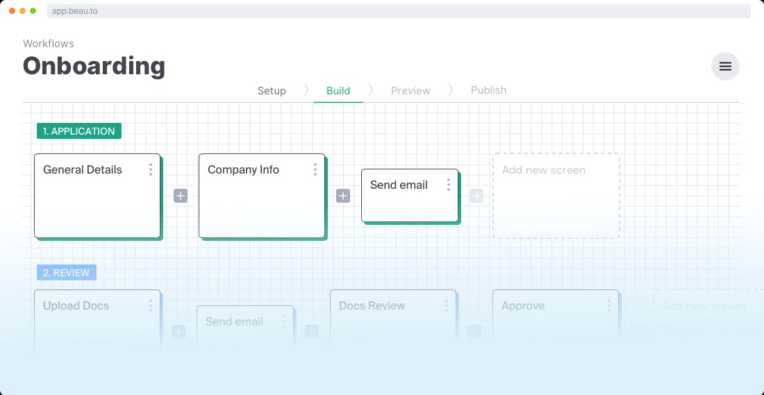Go to the Publish step
The image size is (764, 395).
[488, 90]
